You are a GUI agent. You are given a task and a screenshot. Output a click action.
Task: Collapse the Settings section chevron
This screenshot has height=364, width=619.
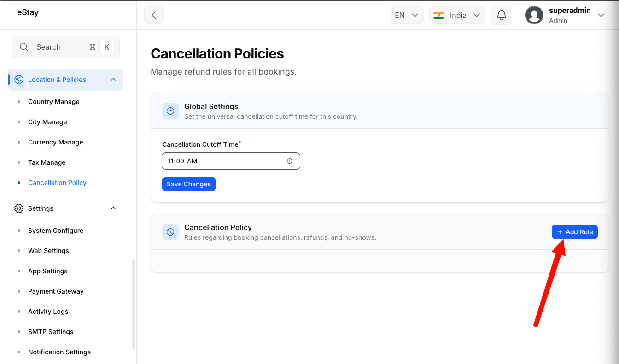coord(113,208)
